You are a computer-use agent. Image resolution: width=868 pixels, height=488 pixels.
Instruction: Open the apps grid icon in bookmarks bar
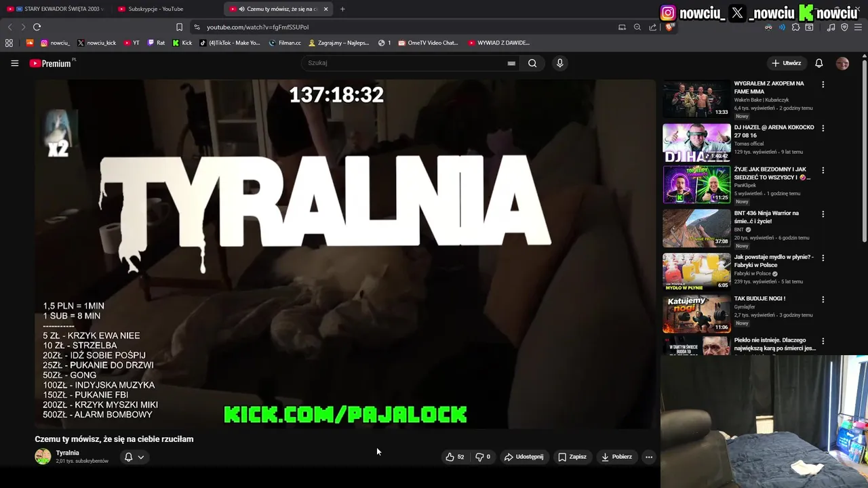pos(9,43)
